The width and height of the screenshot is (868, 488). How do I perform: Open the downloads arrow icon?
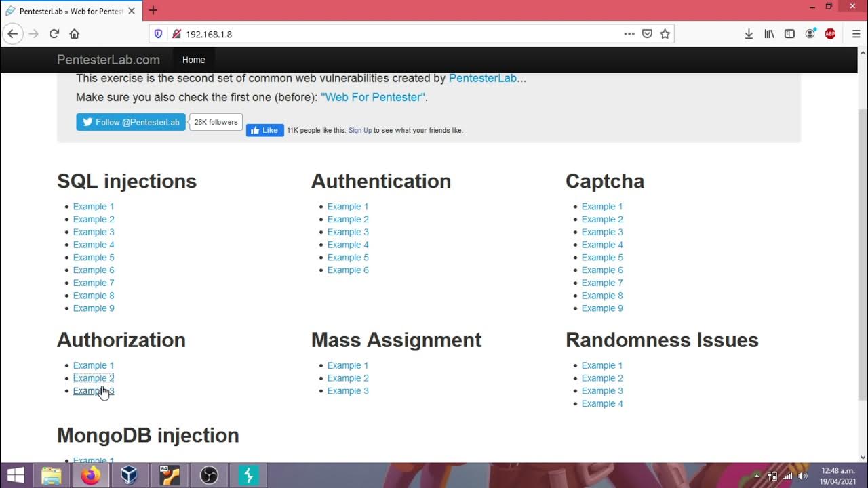pyautogui.click(x=749, y=34)
